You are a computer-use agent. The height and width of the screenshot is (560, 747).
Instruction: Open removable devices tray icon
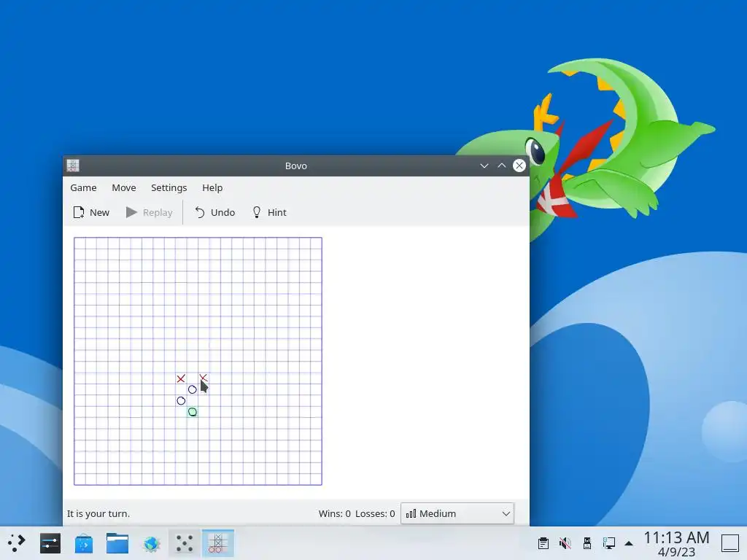(x=587, y=543)
